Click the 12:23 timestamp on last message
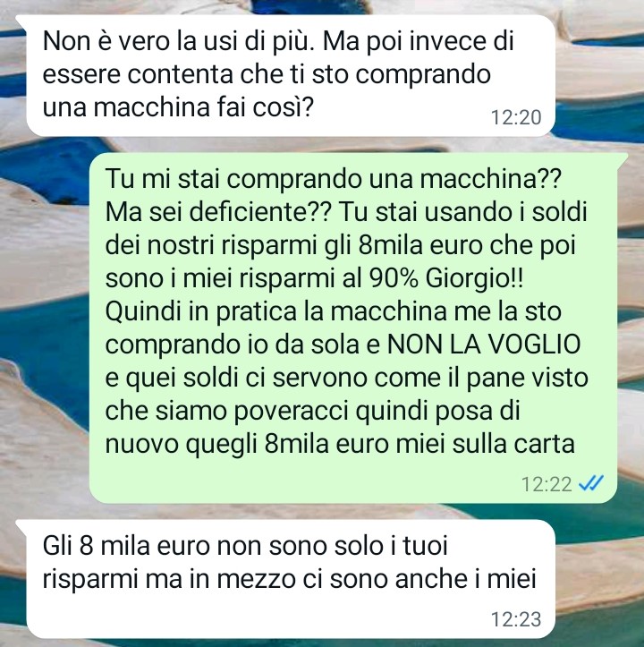The height and width of the screenshot is (647, 644). [516, 619]
